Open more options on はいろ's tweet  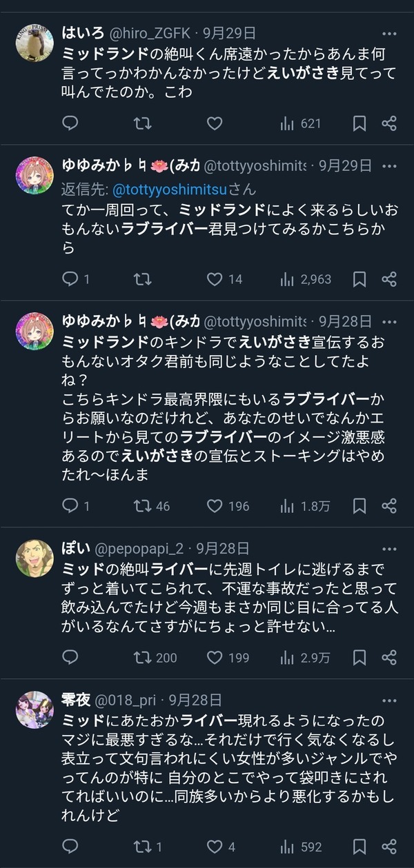389,32
